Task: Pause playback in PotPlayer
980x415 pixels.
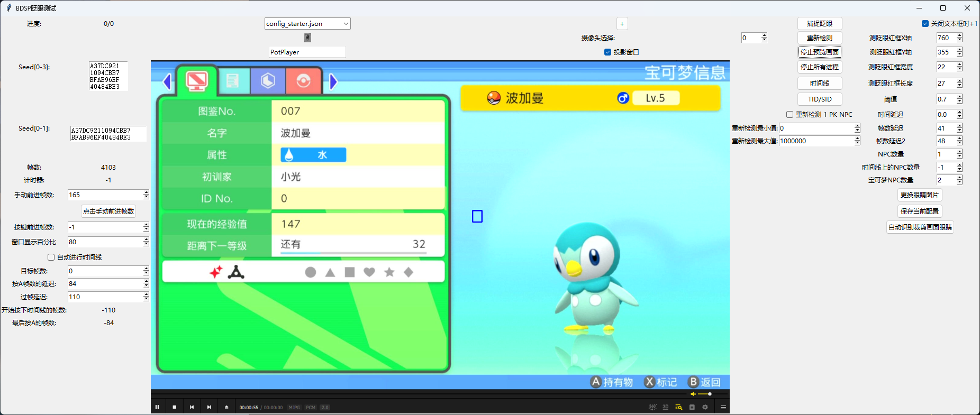Action: [157, 407]
